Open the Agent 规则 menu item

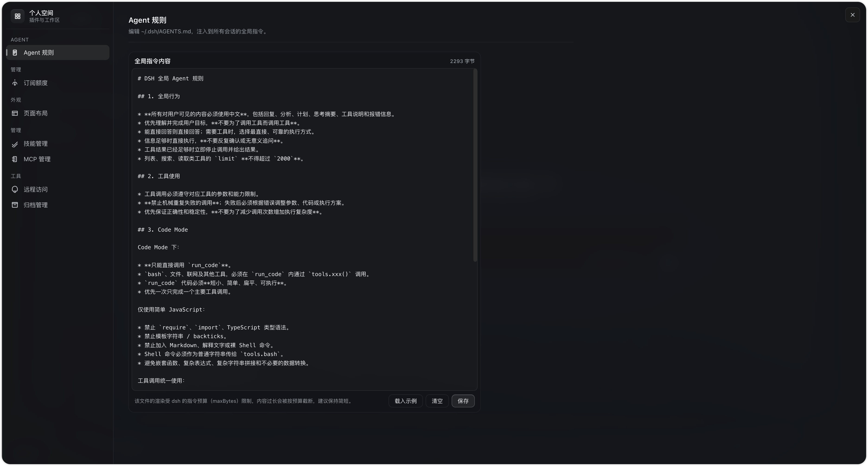click(58, 53)
